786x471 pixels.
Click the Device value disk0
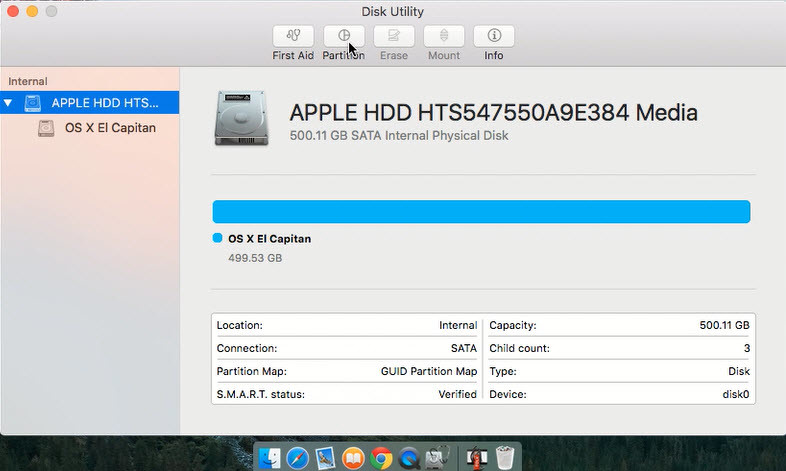736,394
